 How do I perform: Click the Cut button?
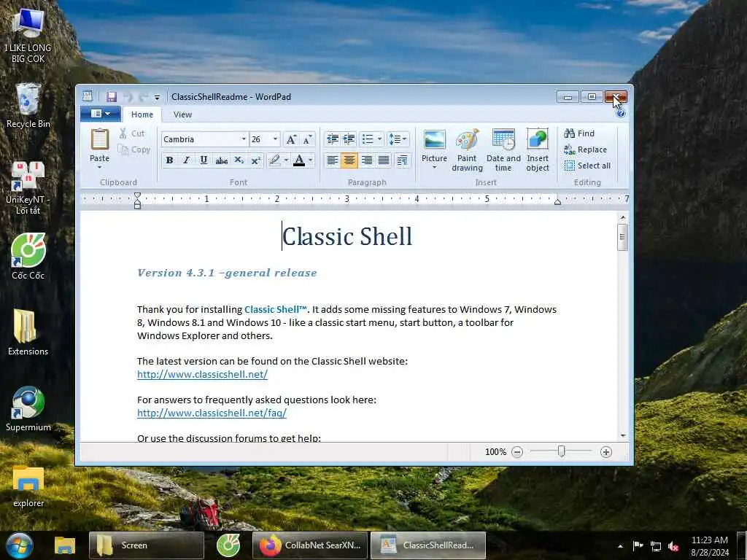point(132,133)
